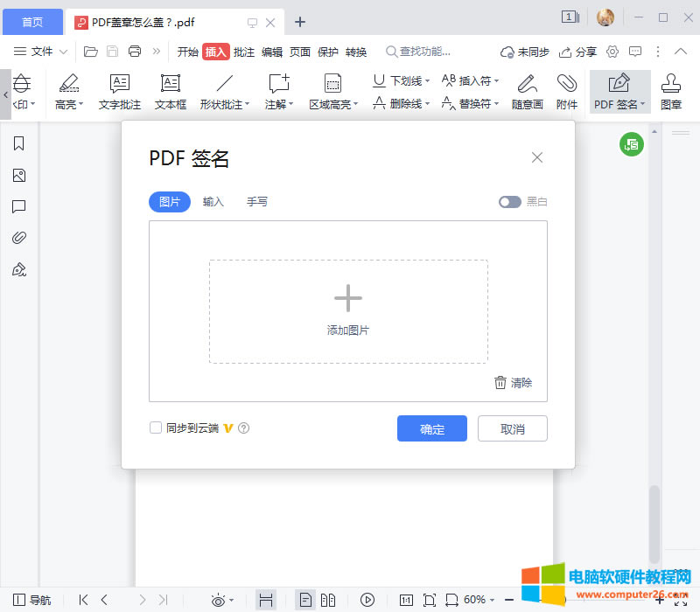The image size is (700, 612).
Task: Open settings gear icon in top bar
Action: click(x=612, y=52)
